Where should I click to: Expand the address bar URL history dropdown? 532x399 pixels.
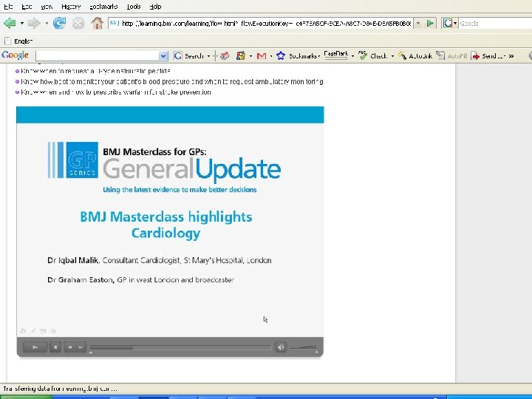coord(418,24)
